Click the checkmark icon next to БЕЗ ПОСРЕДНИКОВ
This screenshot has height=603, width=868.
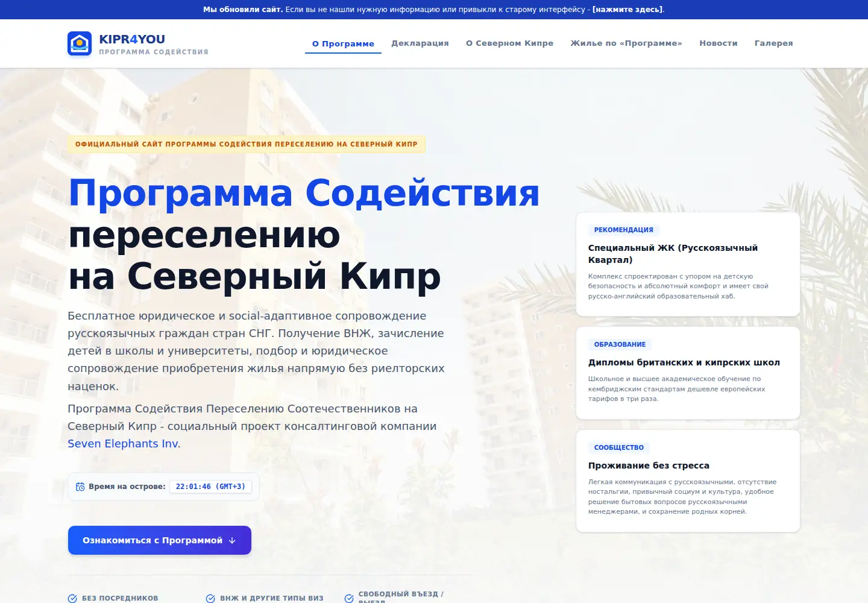tap(72, 598)
